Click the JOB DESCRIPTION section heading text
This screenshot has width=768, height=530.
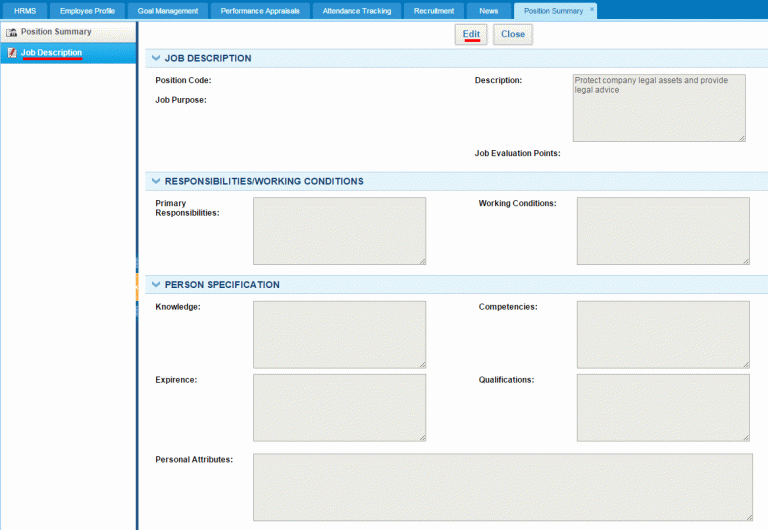coord(208,58)
